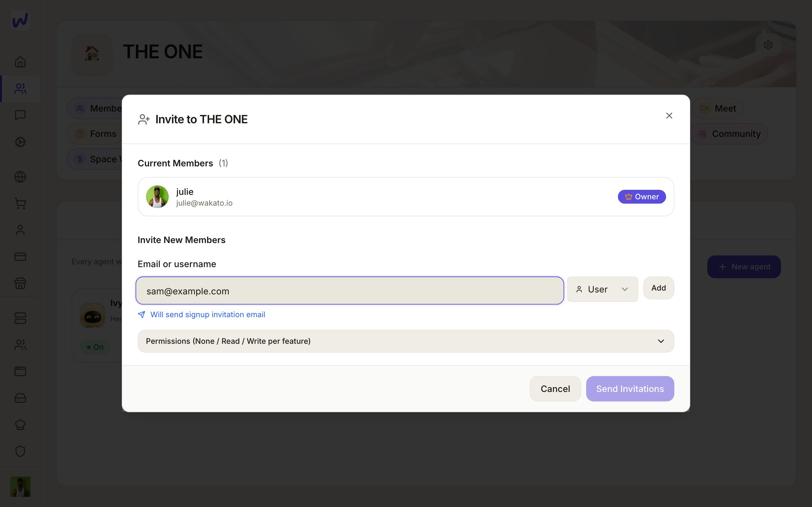Click the email or username input field

tap(350, 291)
